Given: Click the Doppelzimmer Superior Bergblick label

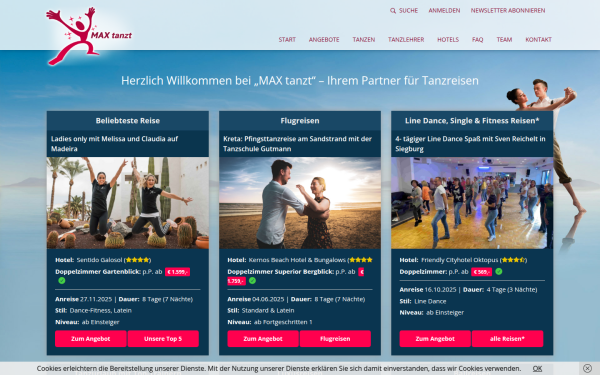Looking at the screenshot, I should (280, 272).
